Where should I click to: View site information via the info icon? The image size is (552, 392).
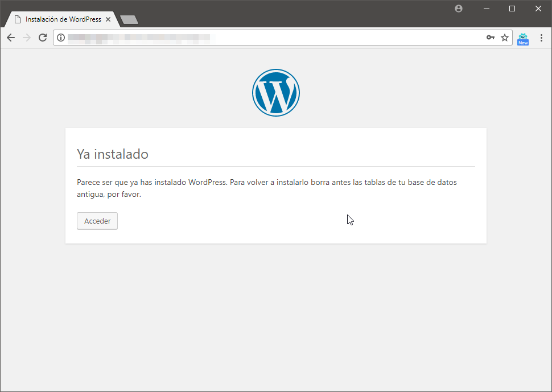tap(61, 38)
